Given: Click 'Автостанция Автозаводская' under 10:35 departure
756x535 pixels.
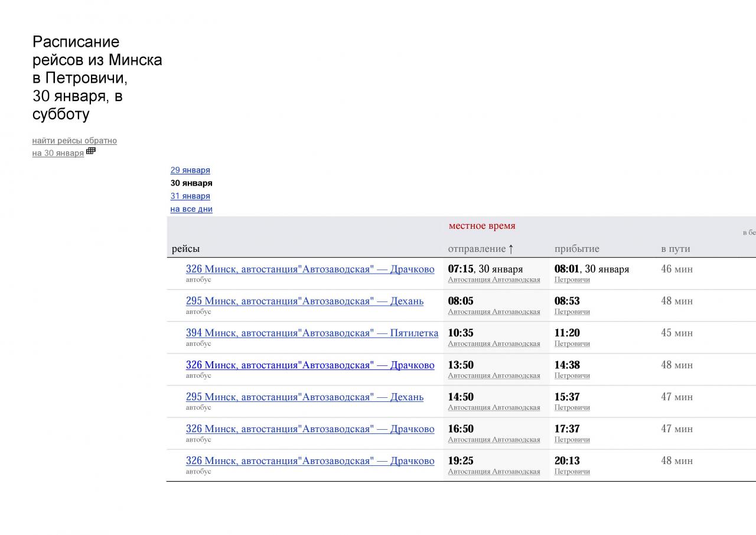Looking at the screenshot, I should click(494, 343).
